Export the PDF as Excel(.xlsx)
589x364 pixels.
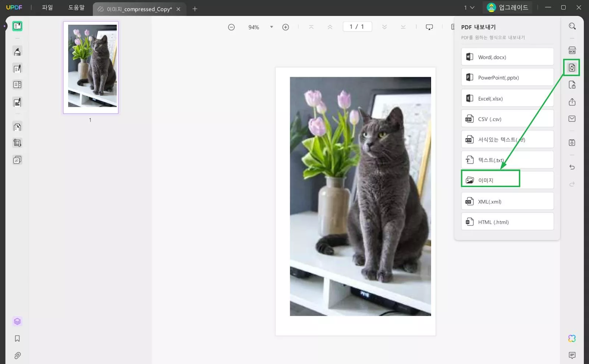pyautogui.click(x=507, y=98)
